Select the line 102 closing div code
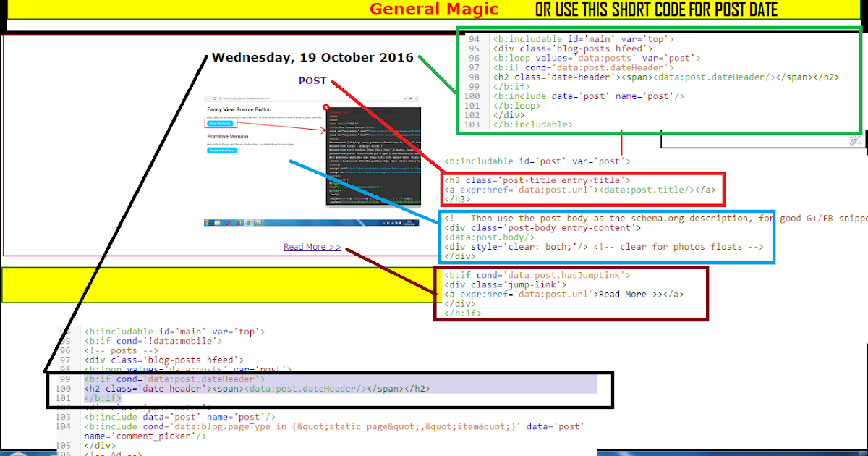868x456 pixels. tap(509, 114)
